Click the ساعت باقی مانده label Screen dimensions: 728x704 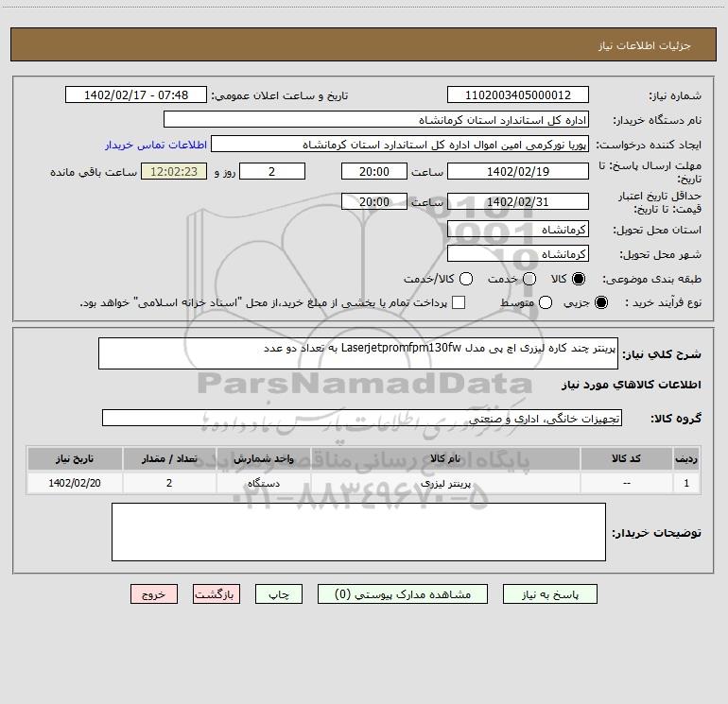pos(94,172)
